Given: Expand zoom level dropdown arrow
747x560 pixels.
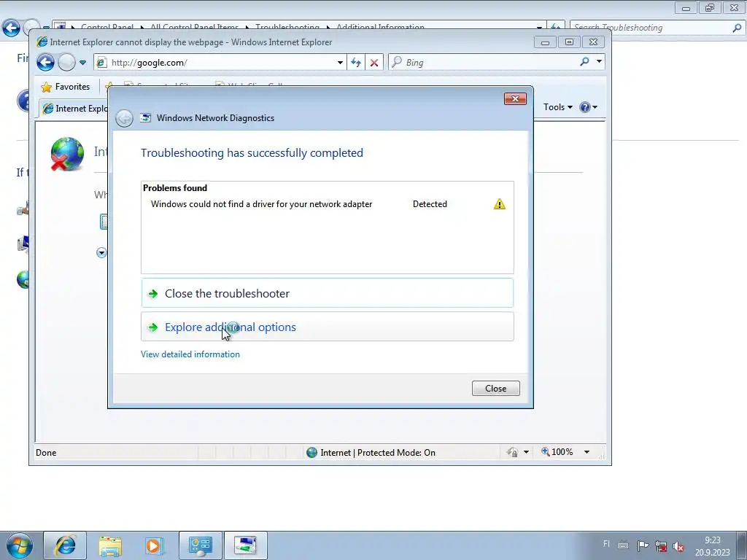Looking at the screenshot, I should (587, 452).
